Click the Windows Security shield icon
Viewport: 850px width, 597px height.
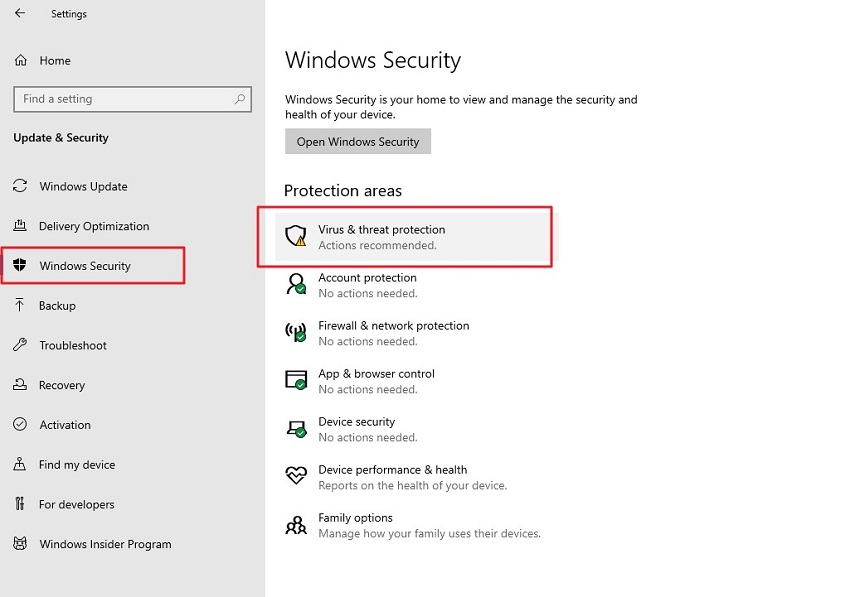point(19,266)
